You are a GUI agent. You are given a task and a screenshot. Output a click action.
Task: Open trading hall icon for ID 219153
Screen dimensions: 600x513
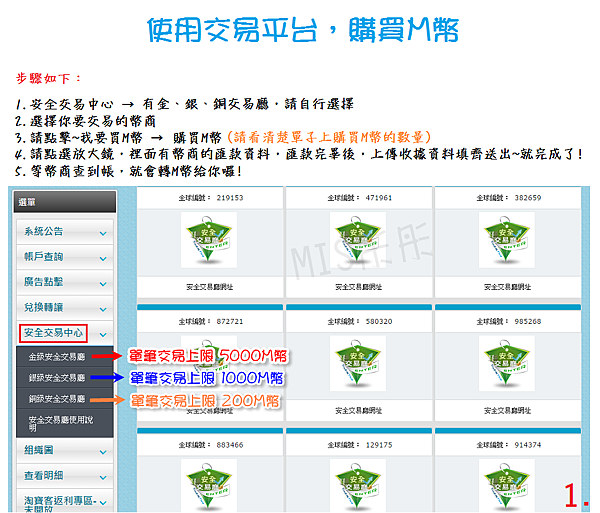(x=209, y=240)
